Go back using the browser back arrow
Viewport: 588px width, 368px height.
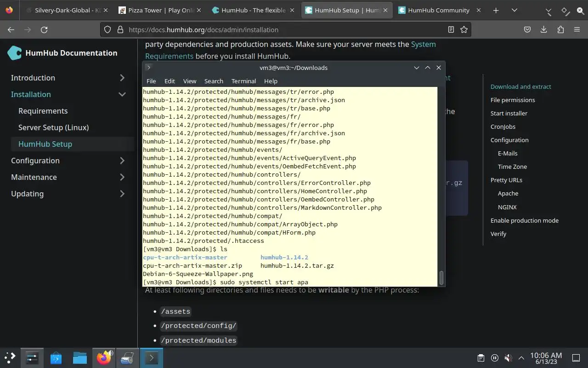[x=11, y=29]
